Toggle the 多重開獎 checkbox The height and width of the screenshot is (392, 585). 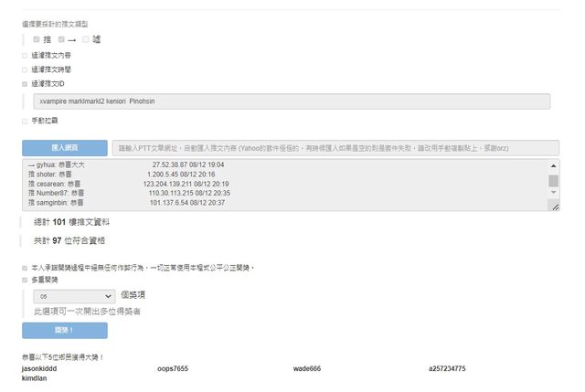(25, 281)
